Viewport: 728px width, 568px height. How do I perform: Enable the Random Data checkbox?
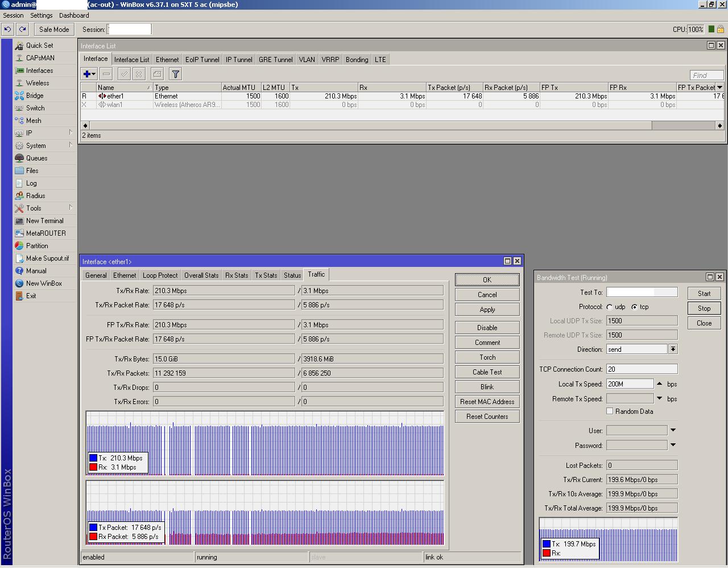(610, 411)
